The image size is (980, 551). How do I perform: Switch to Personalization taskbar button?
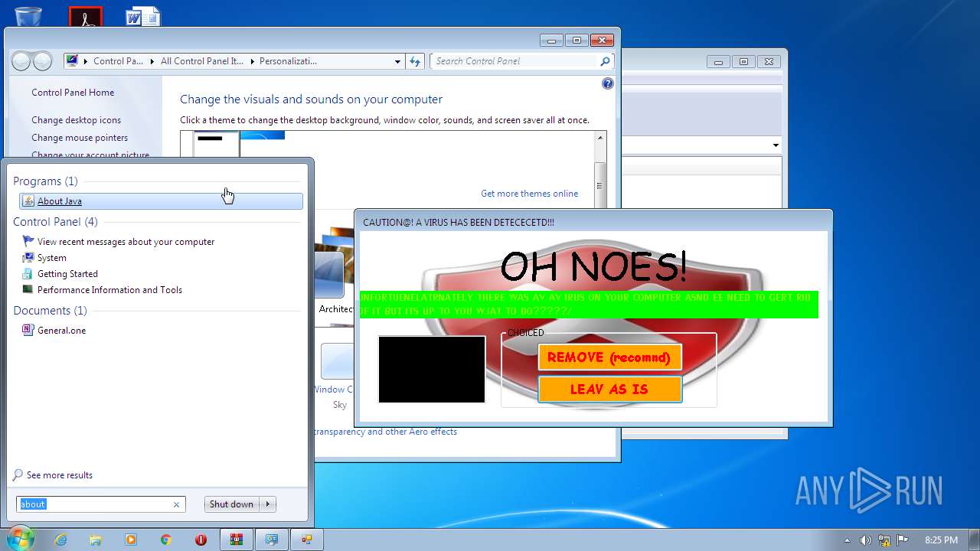272,540
